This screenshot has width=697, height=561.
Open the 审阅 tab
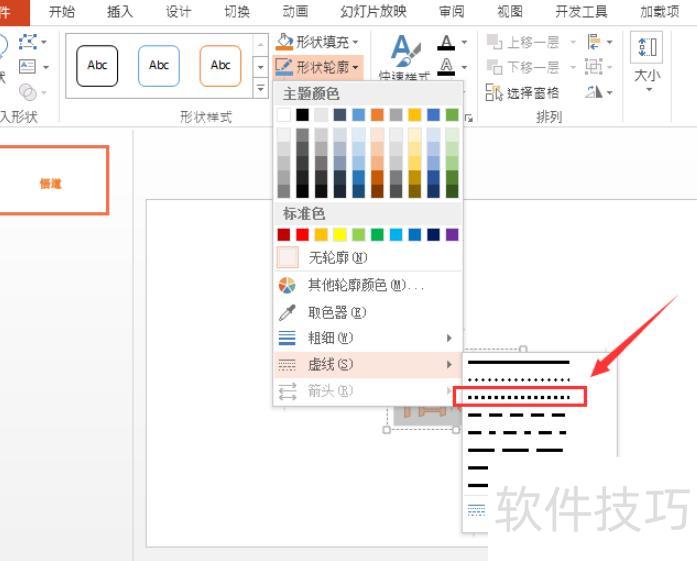[452, 12]
